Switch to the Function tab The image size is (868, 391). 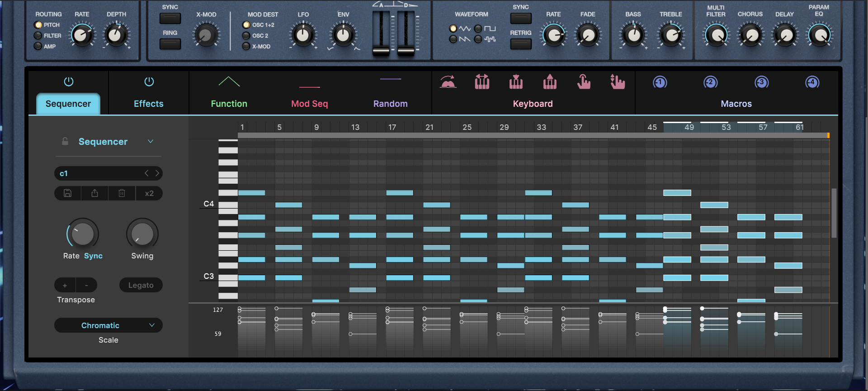pyautogui.click(x=229, y=104)
